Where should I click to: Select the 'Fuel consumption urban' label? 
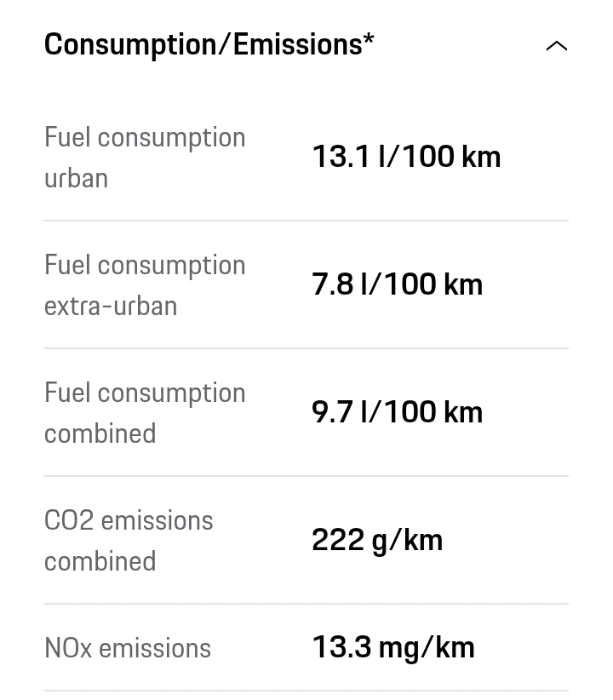point(145,158)
